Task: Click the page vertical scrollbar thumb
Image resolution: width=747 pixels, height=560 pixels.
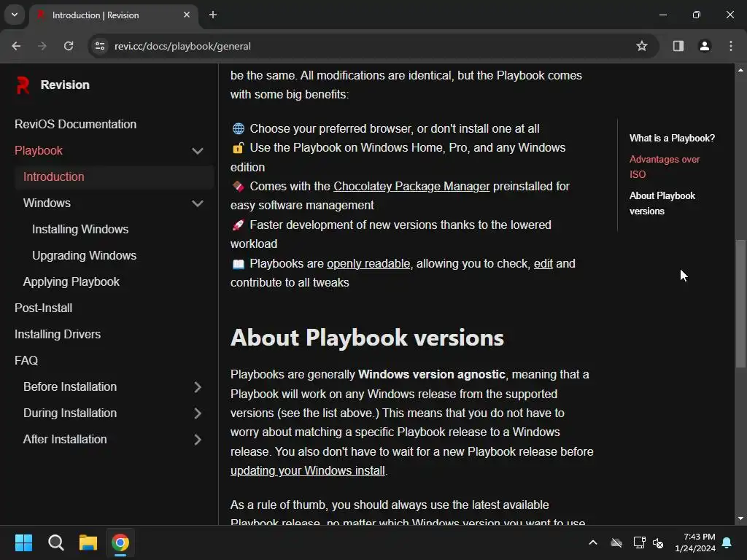Action: 740,303
